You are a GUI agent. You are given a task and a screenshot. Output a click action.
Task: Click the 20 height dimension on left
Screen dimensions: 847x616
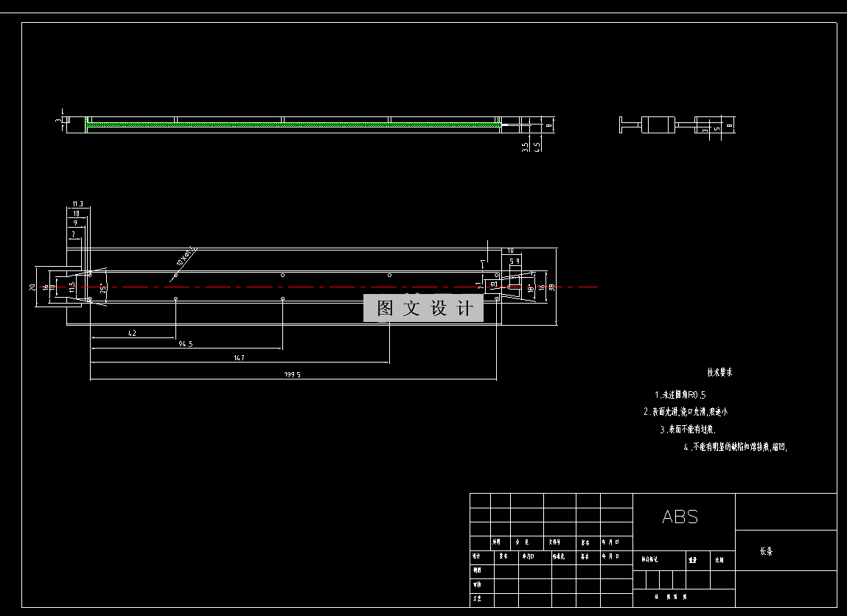(32, 287)
